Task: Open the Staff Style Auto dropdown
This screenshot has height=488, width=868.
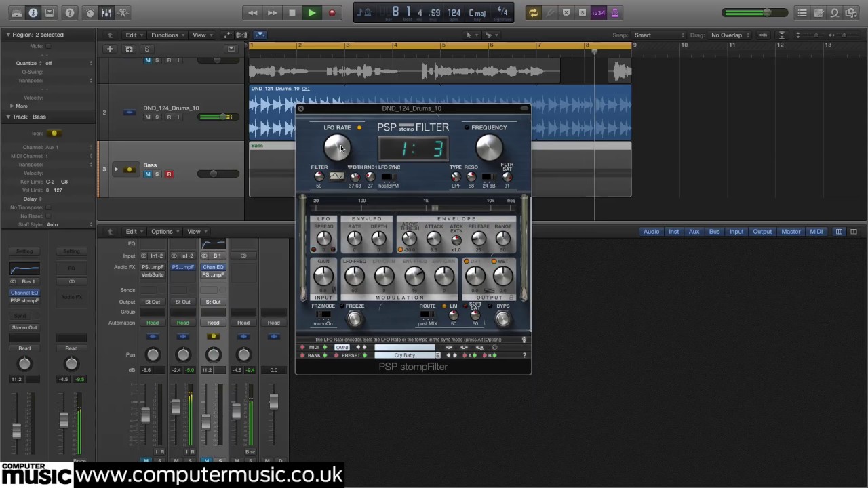Action: (68, 224)
